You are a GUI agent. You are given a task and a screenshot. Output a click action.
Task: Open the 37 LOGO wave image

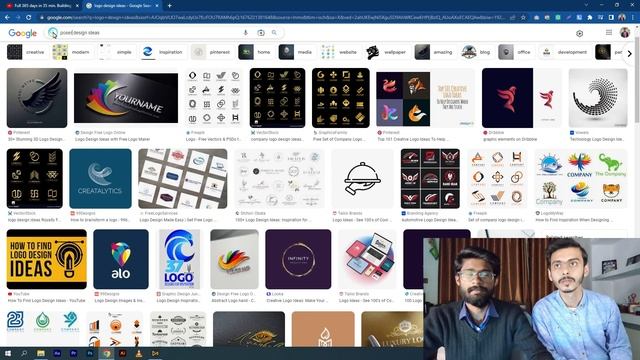pos(180,259)
